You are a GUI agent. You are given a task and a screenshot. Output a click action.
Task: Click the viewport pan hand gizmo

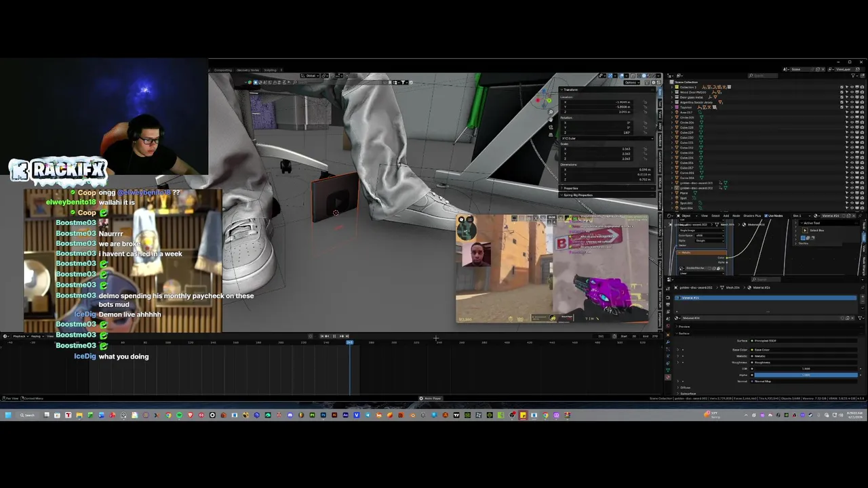(x=551, y=119)
